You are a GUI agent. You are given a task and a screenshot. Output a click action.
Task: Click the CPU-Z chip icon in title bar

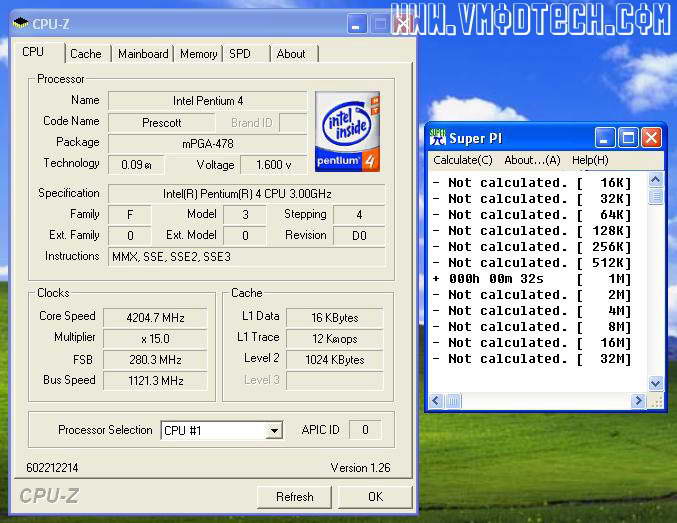point(20,23)
